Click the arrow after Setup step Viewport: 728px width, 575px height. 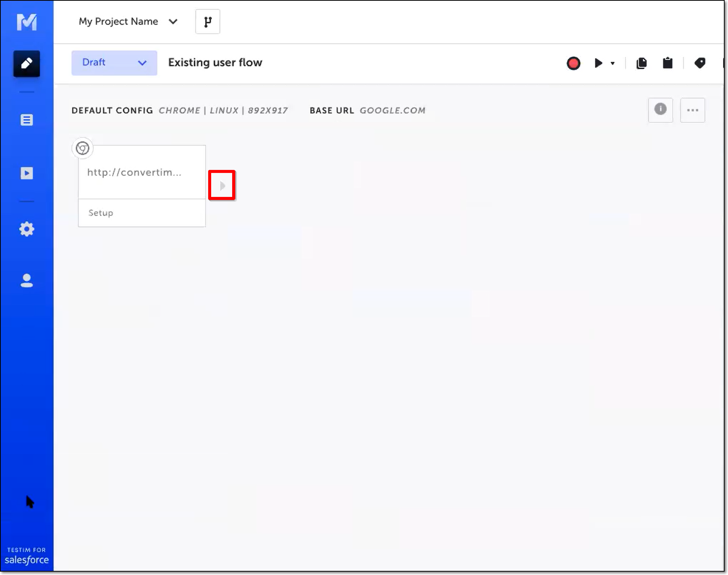[222, 185]
